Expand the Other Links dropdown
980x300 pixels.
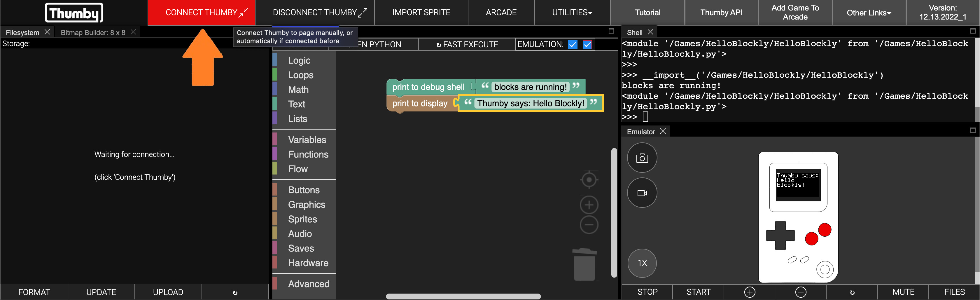[869, 13]
